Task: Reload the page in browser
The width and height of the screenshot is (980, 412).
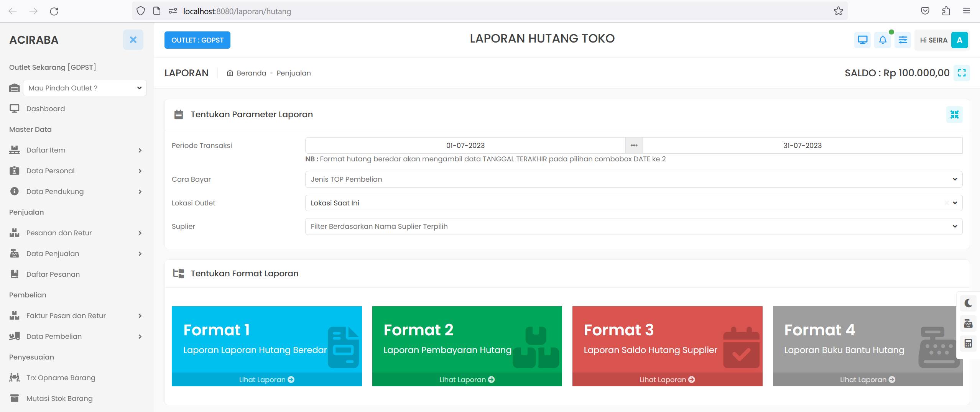Action: [x=54, y=11]
